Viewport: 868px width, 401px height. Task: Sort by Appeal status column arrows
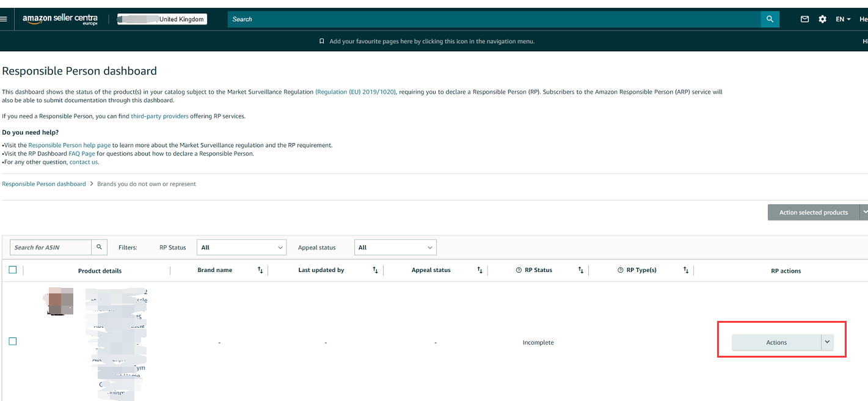click(480, 270)
